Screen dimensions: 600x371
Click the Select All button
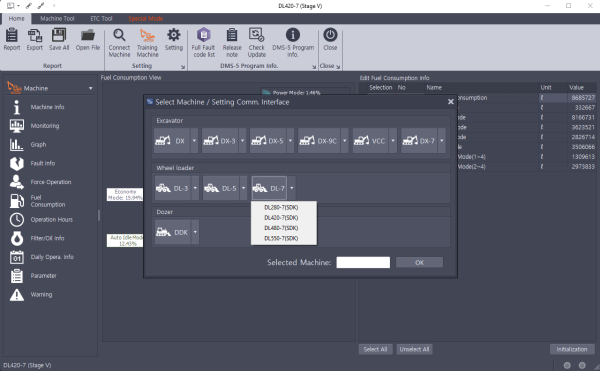pyautogui.click(x=375, y=349)
